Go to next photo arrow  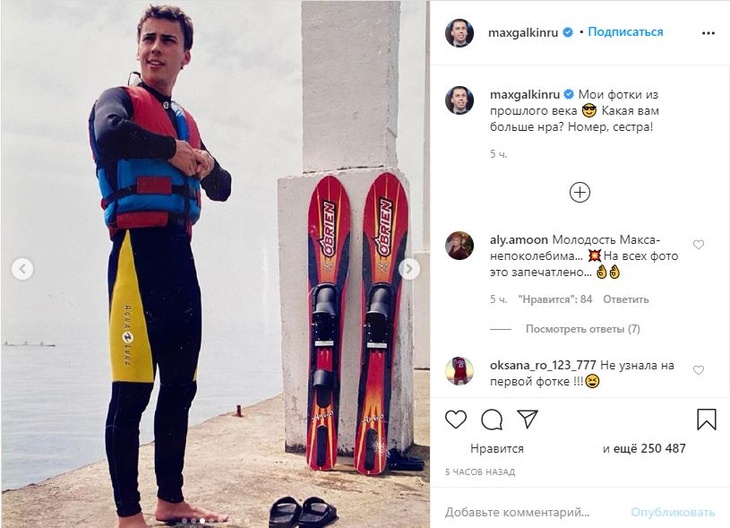409,269
